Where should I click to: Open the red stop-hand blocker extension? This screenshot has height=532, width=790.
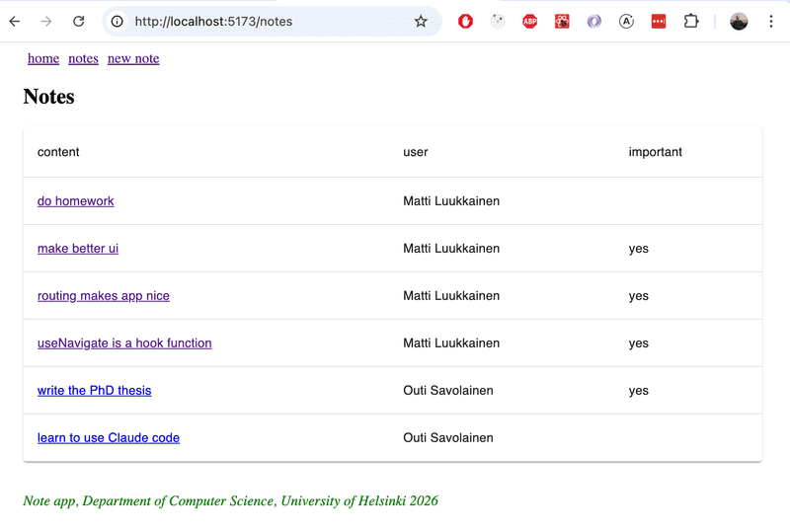click(x=465, y=21)
